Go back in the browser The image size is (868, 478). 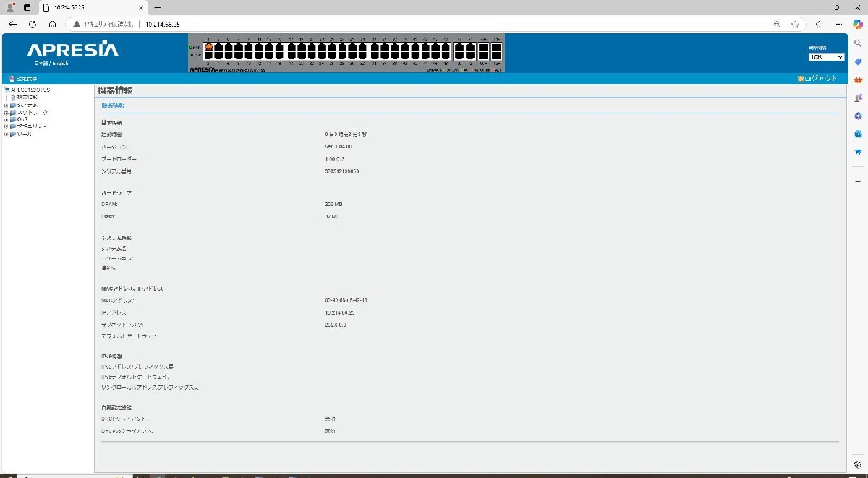(12, 24)
